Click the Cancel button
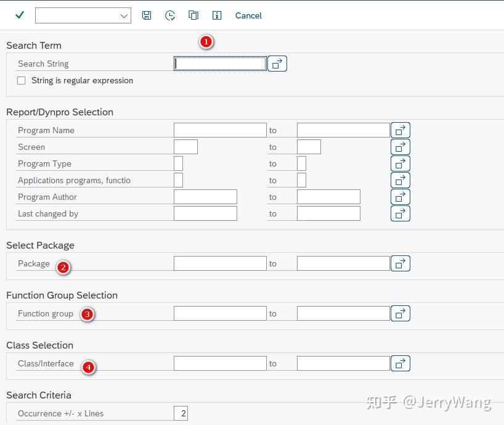The width and height of the screenshot is (504, 425). tap(248, 15)
